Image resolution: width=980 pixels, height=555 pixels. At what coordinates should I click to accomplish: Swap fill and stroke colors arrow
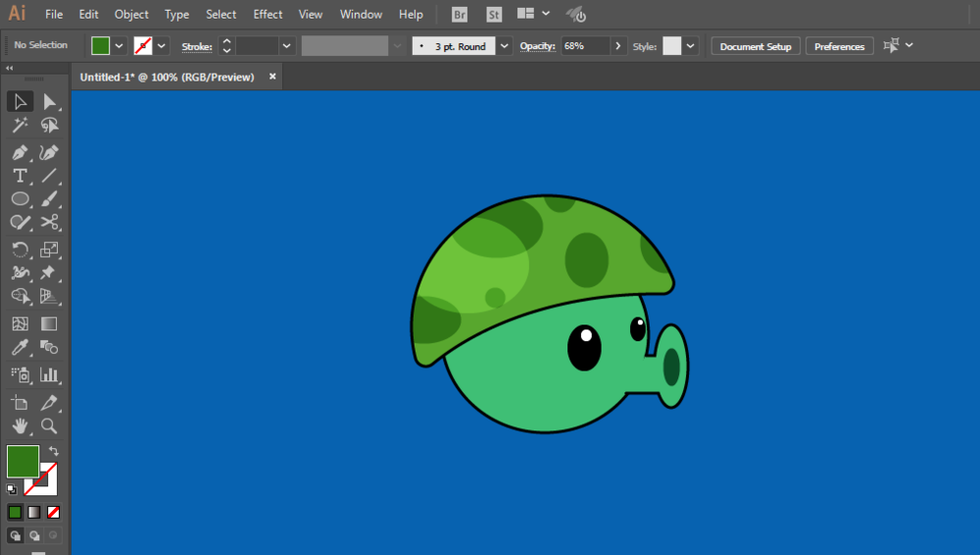pyautogui.click(x=54, y=451)
